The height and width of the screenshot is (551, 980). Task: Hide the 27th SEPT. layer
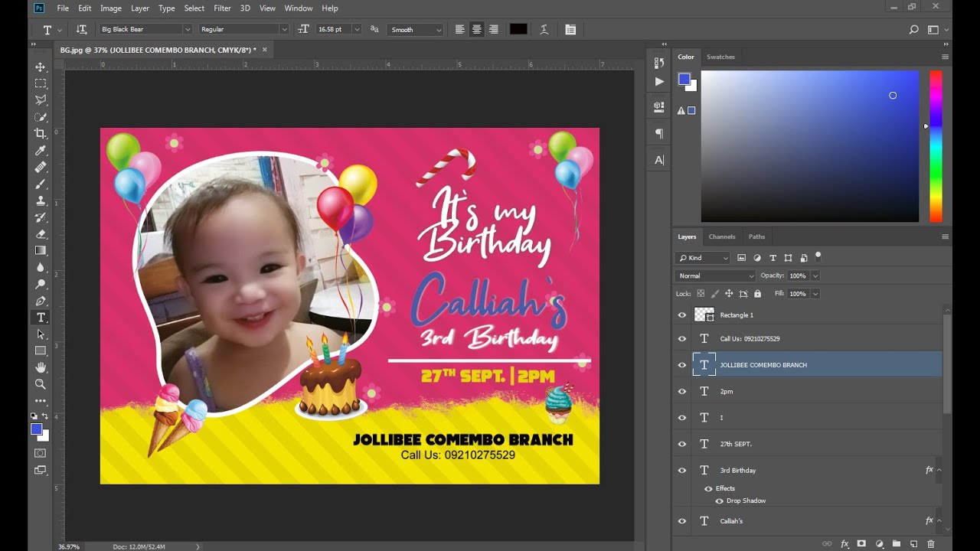tap(682, 444)
